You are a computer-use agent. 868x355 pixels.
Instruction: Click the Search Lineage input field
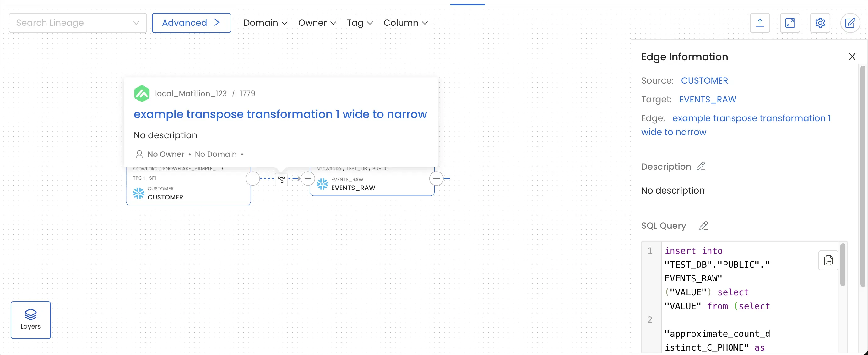78,23
